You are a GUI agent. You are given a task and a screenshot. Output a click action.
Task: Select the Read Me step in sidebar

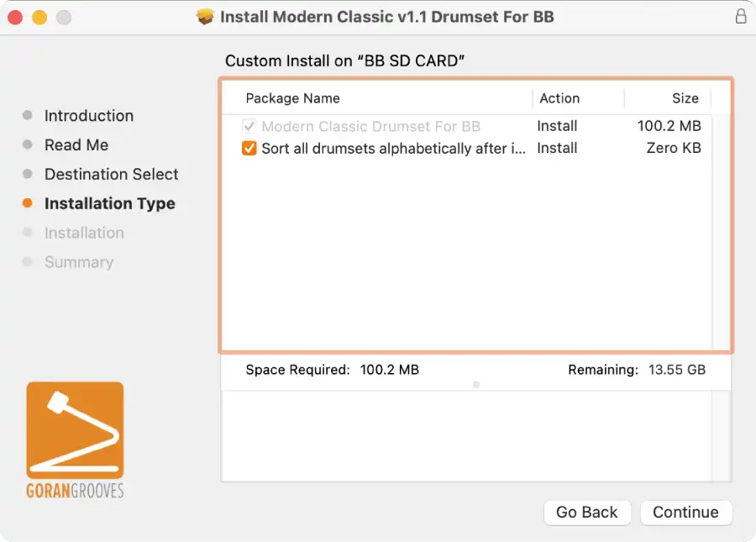coord(76,145)
